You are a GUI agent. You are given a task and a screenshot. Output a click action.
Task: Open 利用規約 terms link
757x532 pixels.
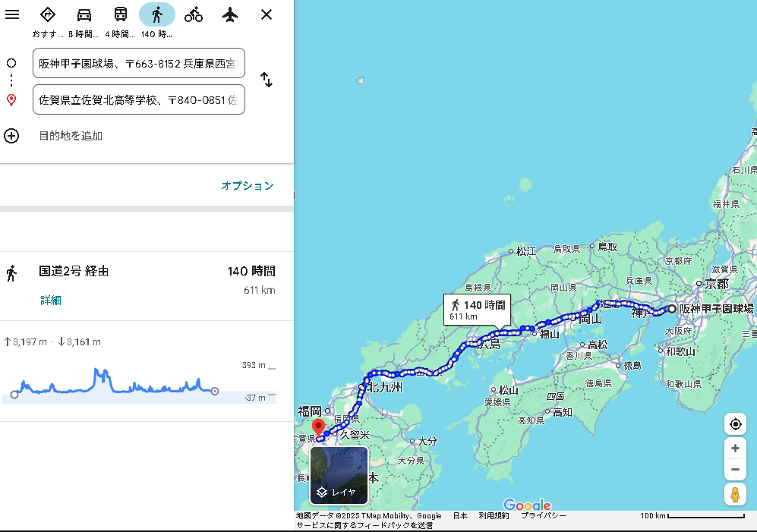[x=494, y=515]
